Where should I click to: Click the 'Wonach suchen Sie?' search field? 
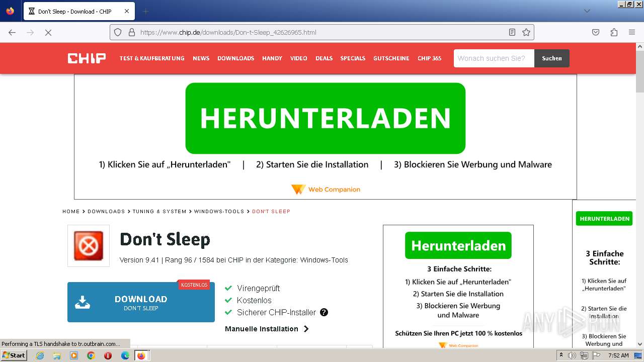(494, 58)
